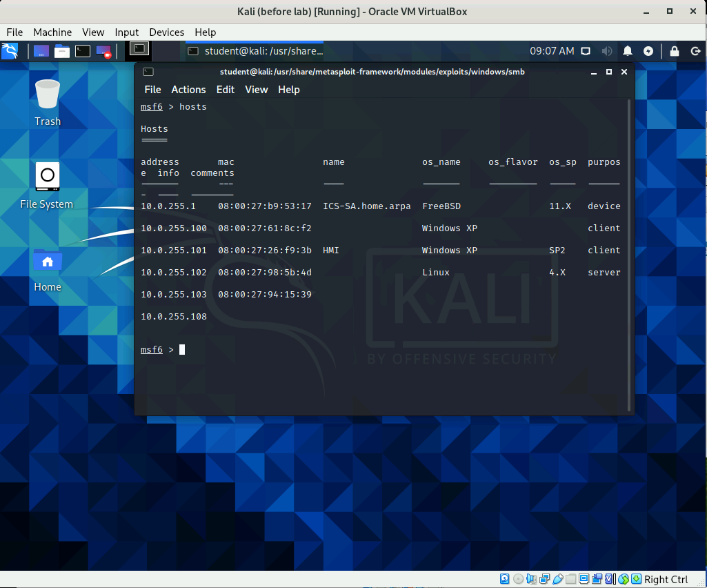Screen dimensions: 707x588
Task: Click the audio status icon in VirtualBox
Action: tap(531, 579)
